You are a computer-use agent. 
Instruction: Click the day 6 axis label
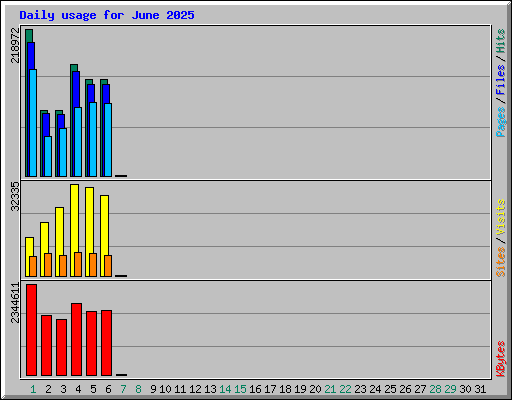(x=108, y=389)
